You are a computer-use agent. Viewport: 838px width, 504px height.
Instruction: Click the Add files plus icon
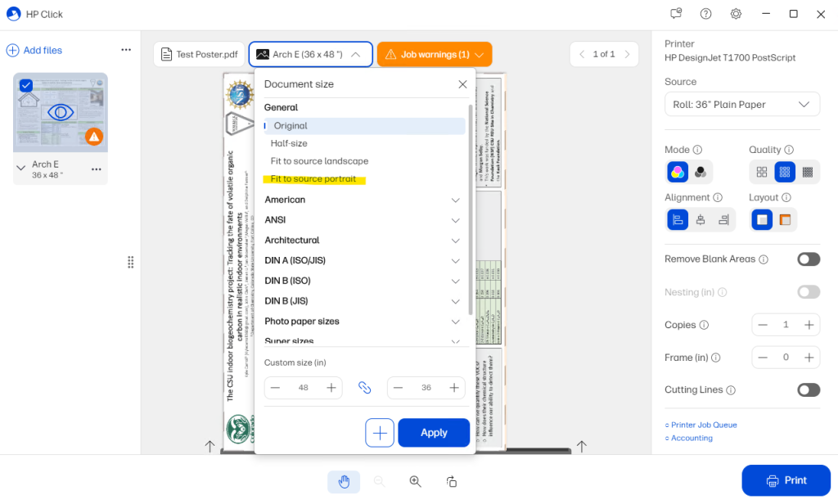pos(12,50)
